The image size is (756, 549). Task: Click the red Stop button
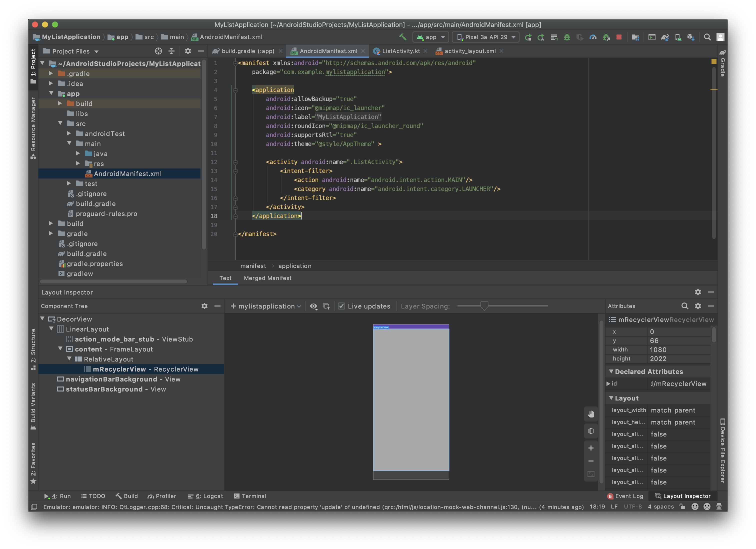619,37
